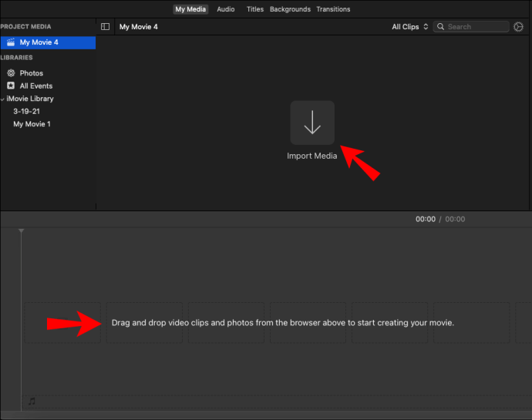Switch to the My Media tab
Image resolution: width=532 pixels, height=420 pixels.
pyautogui.click(x=190, y=9)
